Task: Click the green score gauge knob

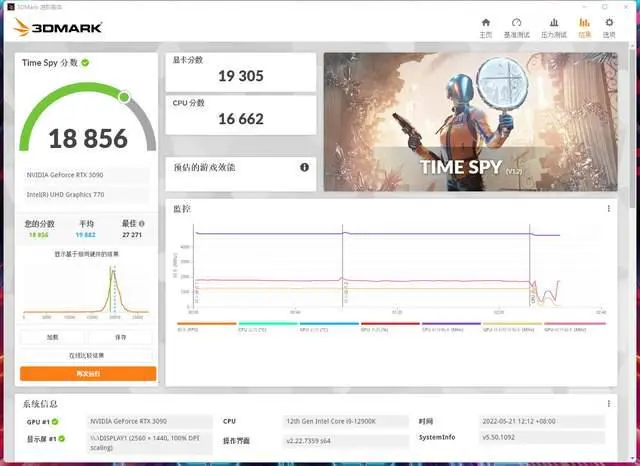Action: coord(124,97)
